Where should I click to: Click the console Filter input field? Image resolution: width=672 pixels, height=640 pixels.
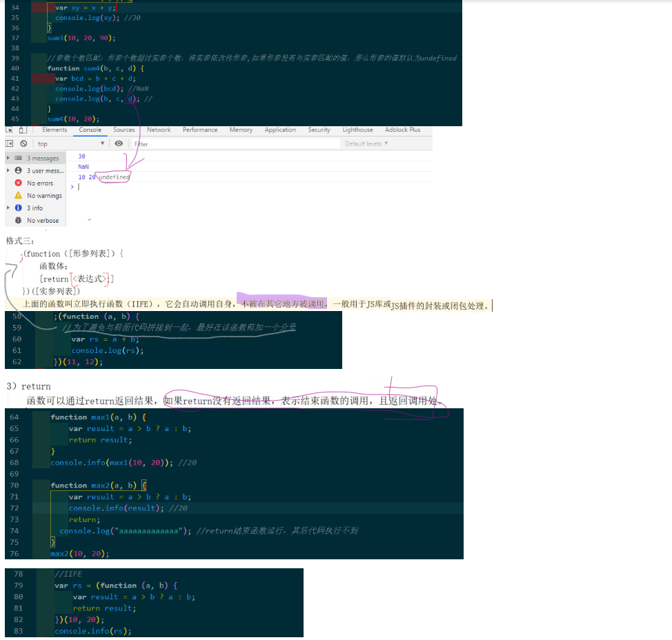click(x=236, y=144)
